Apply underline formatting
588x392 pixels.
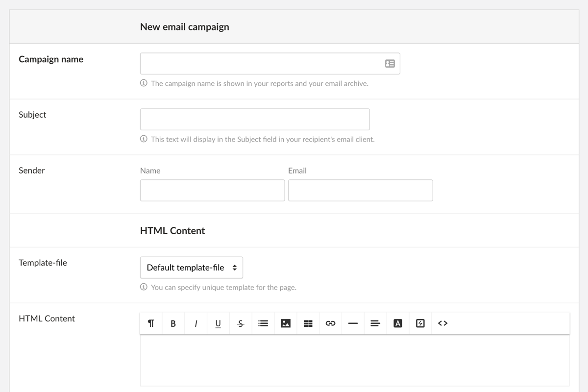coord(218,323)
